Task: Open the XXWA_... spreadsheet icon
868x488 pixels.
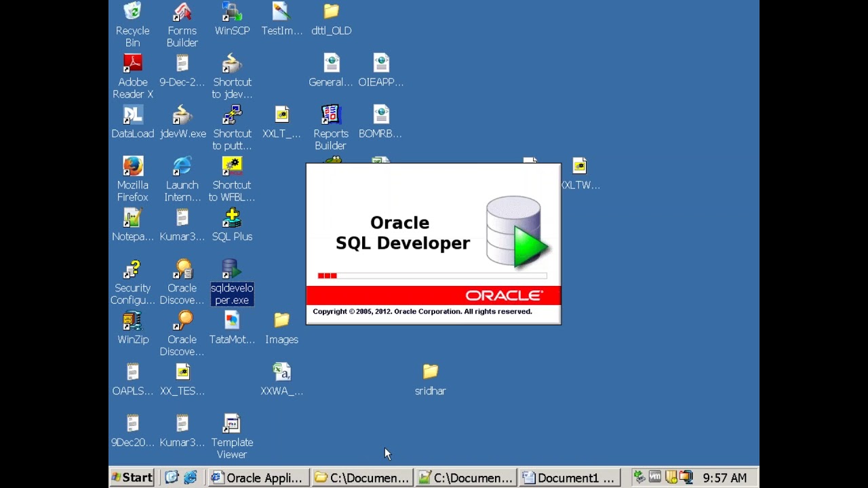Action: pos(281,380)
